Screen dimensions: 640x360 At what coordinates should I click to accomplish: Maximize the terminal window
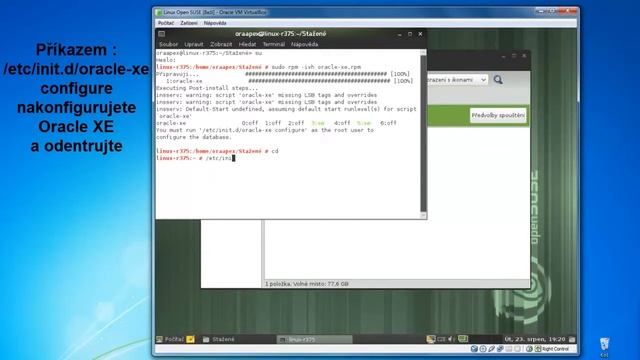coord(410,34)
